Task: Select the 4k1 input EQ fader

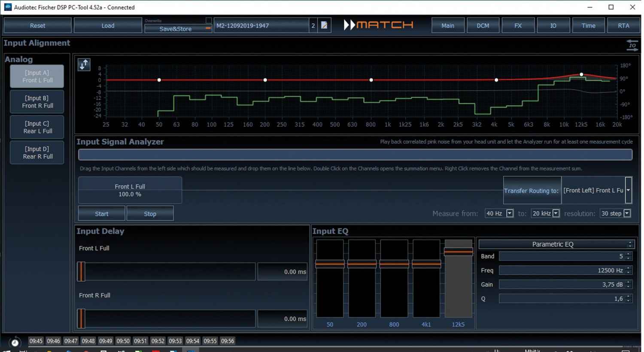Action: [426, 264]
